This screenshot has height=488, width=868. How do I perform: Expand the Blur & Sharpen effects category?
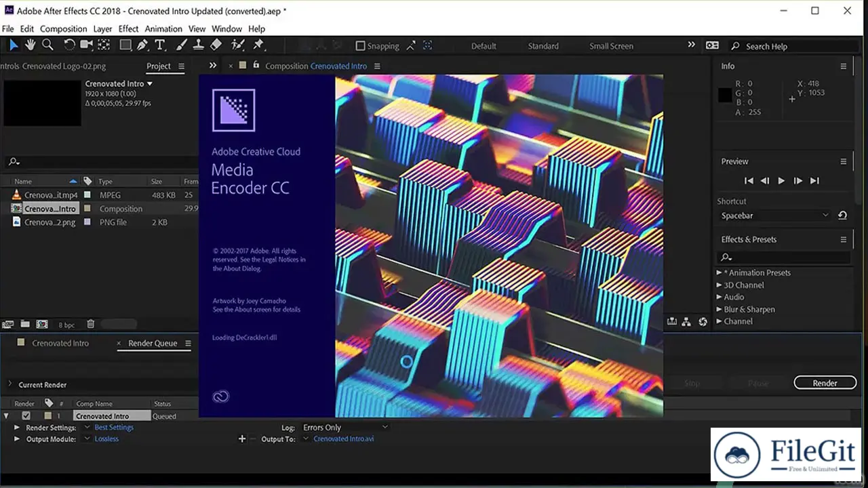719,309
